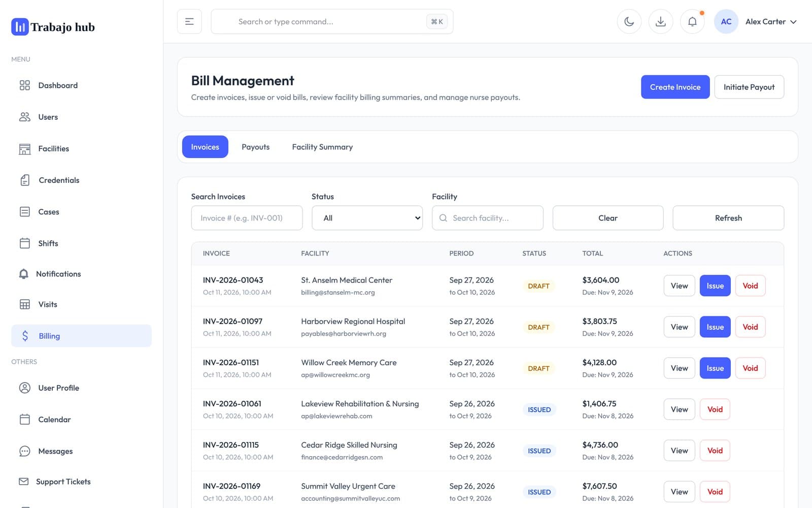Click the Clear filters button

point(608,218)
